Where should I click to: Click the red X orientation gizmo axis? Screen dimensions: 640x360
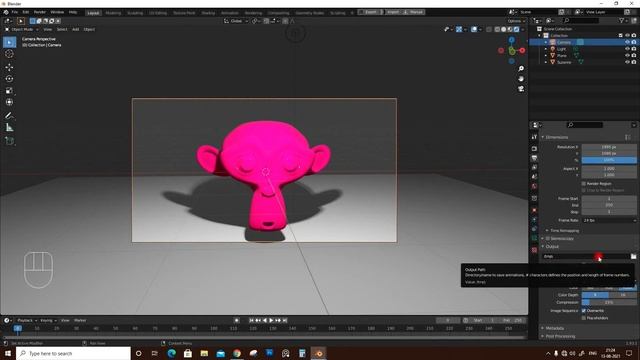(x=522, y=50)
